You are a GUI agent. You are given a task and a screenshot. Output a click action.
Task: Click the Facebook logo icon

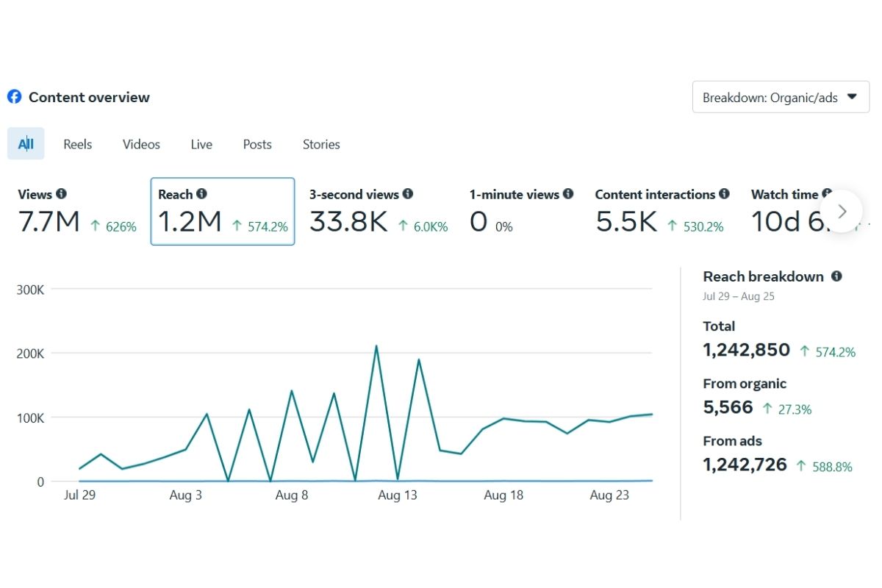click(x=14, y=97)
